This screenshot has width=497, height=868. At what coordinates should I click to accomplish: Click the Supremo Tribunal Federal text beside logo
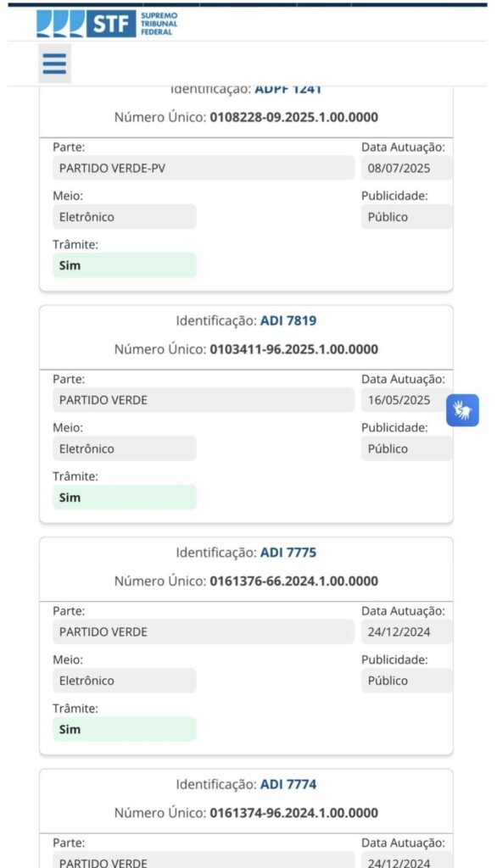(x=159, y=24)
